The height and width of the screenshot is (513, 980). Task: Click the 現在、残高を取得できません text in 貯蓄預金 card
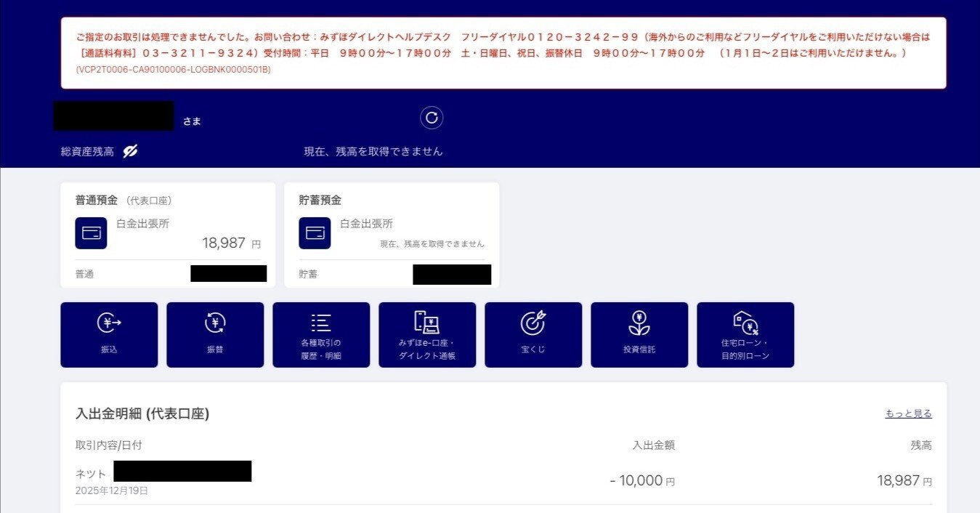432,244
